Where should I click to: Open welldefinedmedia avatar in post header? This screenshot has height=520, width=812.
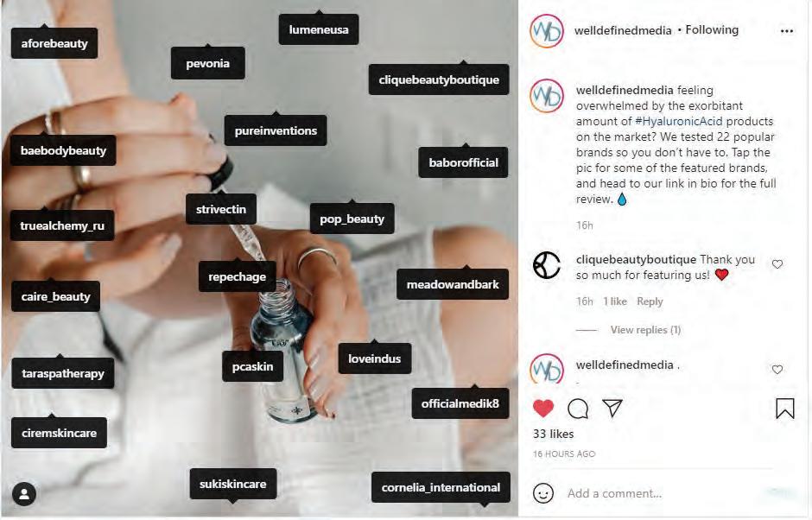point(547,31)
